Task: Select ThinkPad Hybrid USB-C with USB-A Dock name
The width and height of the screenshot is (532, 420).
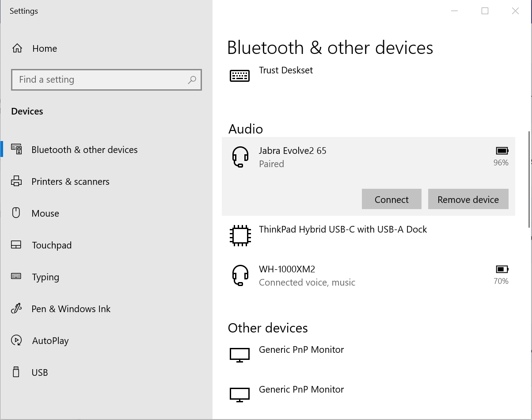Action: [343, 229]
